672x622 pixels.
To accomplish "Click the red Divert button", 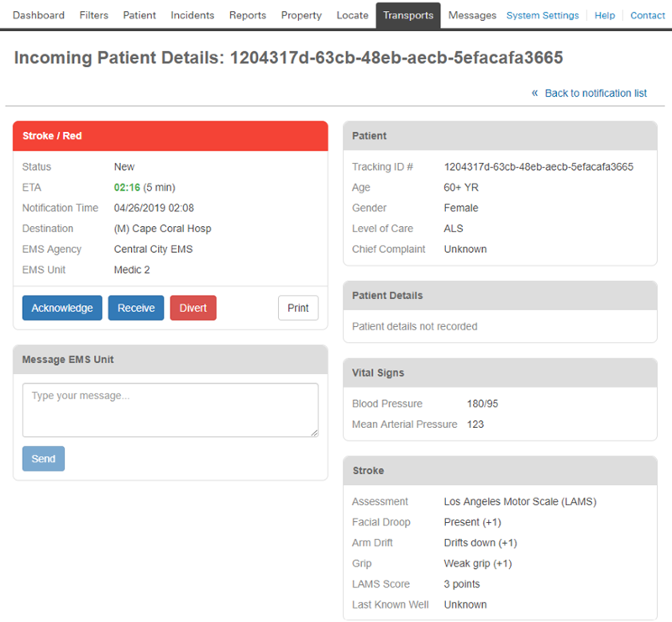I will tap(193, 308).
